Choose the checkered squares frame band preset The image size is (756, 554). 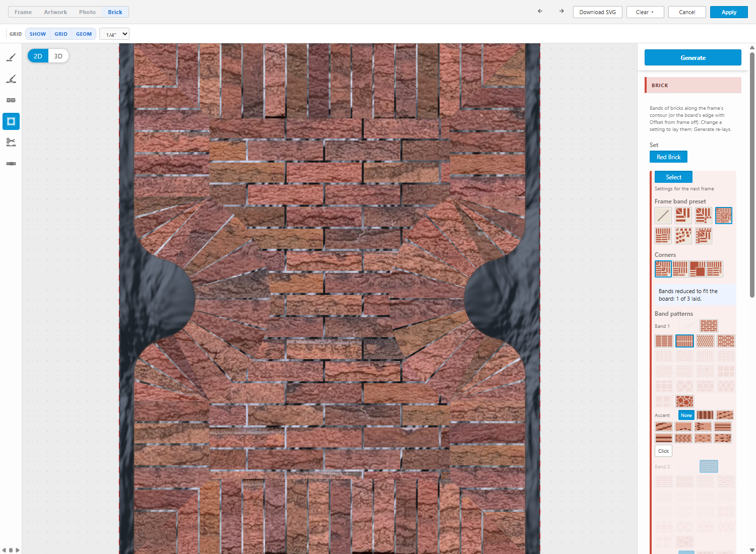click(683, 236)
